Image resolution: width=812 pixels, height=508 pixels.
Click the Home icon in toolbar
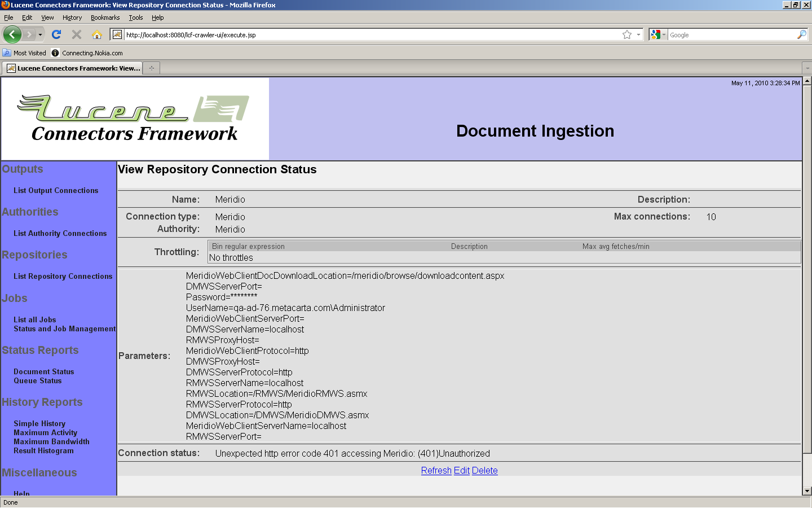pyautogui.click(x=97, y=34)
